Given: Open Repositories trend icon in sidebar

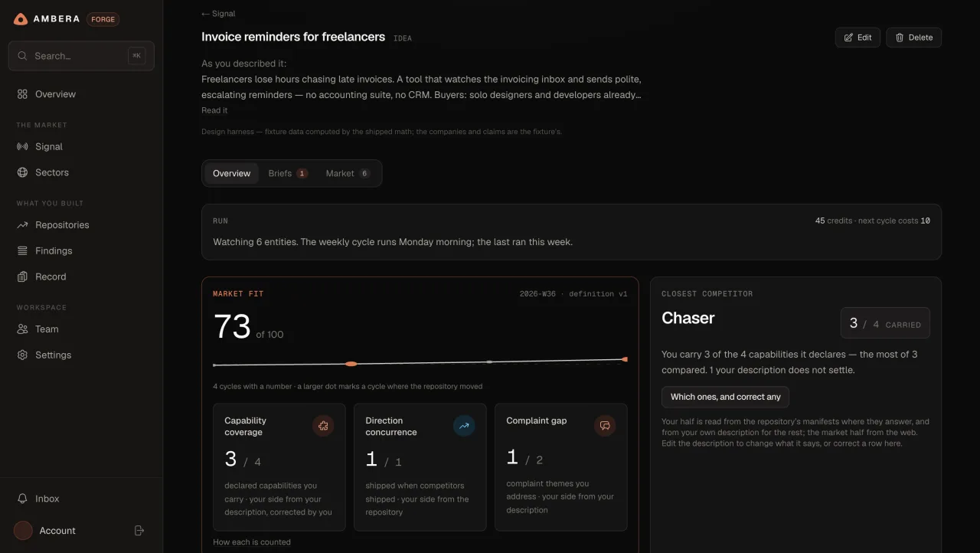Looking at the screenshot, I should (22, 224).
